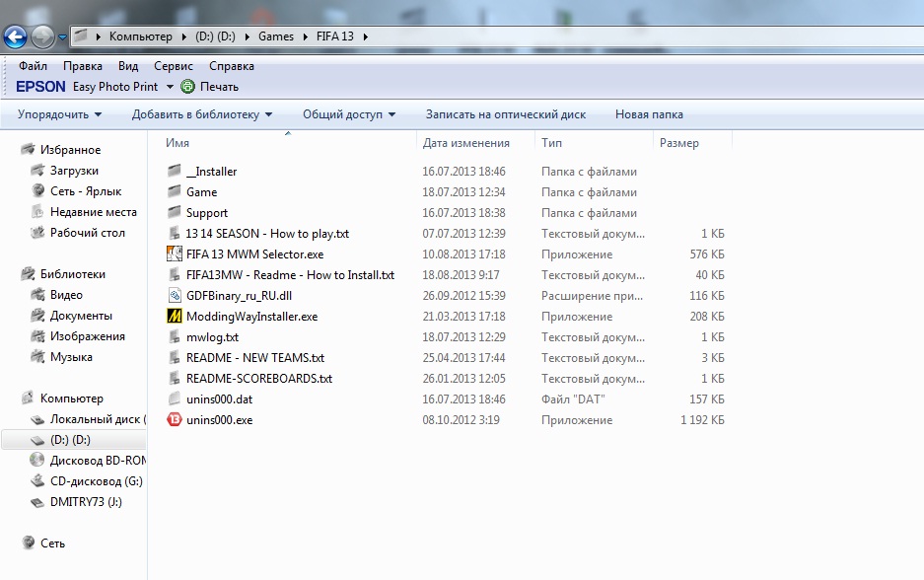
Task: Open Загрузки in the favorites
Action: 74,171
